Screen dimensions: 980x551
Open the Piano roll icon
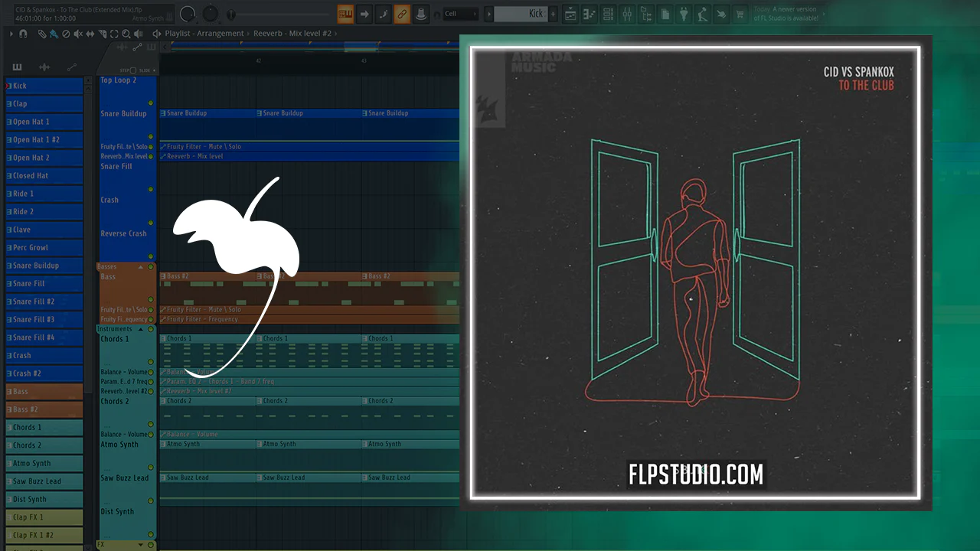[590, 14]
